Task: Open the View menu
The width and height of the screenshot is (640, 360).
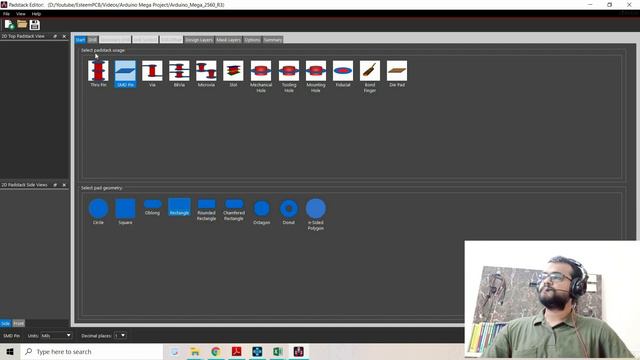Action: pyautogui.click(x=20, y=14)
